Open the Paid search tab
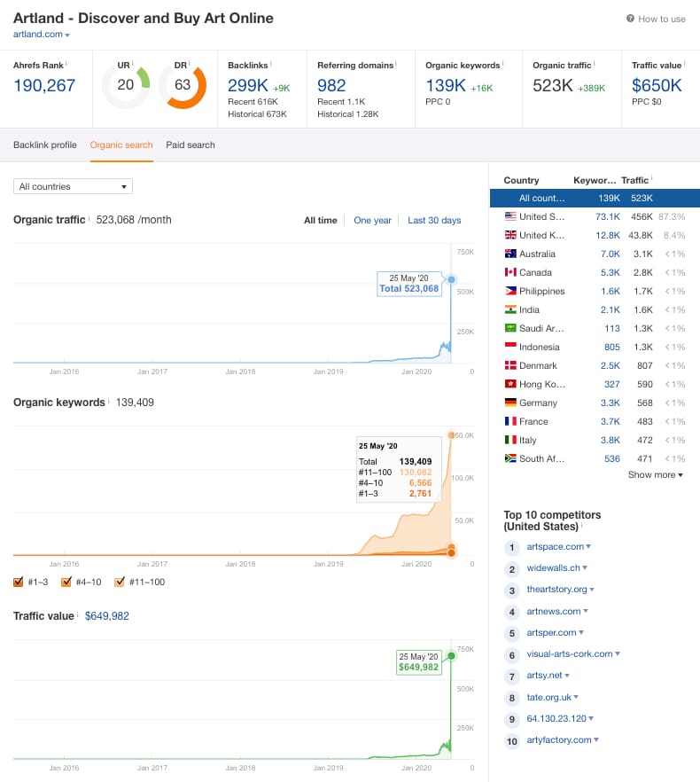This screenshot has width=700, height=782. [191, 145]
